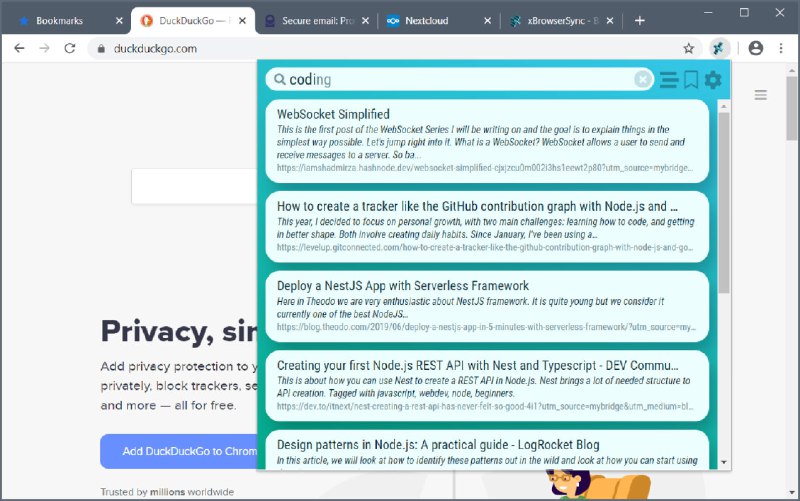Screen dimensions: 800x501
Task: Click the bookmark current page icon
Action: 691,80
